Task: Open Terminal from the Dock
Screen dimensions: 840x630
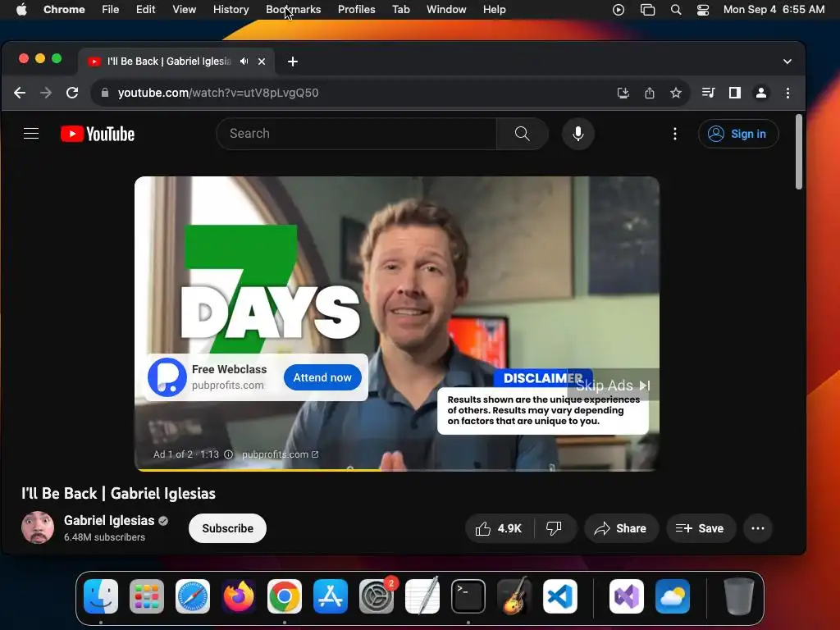Action: click(468, 596)
